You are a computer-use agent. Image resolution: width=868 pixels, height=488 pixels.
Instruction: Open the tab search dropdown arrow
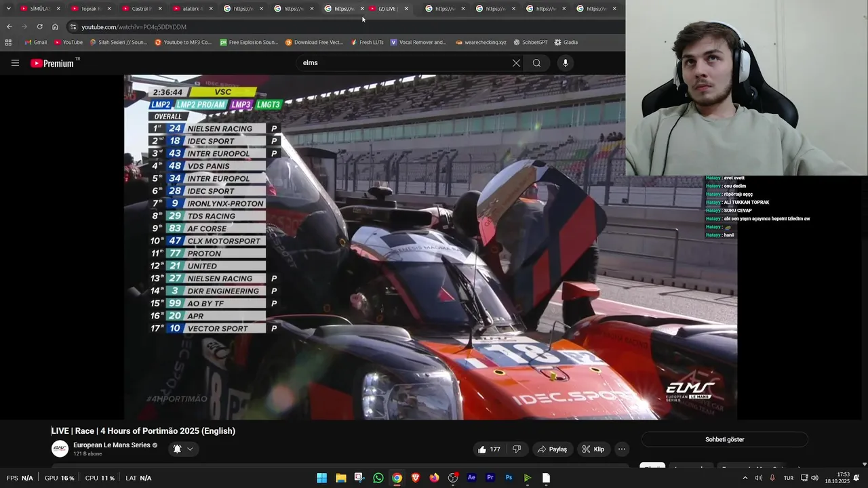point(8,9)
